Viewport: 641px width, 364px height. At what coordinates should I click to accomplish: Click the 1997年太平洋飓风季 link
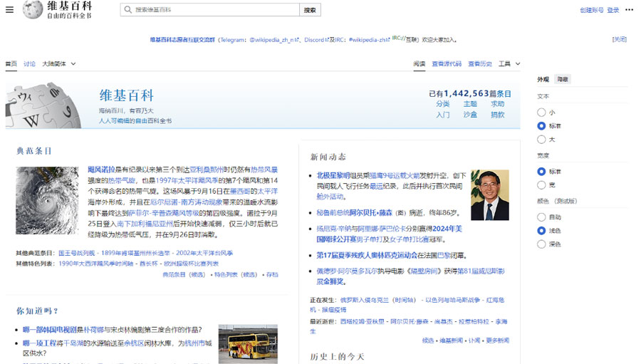tap(187, 180)
